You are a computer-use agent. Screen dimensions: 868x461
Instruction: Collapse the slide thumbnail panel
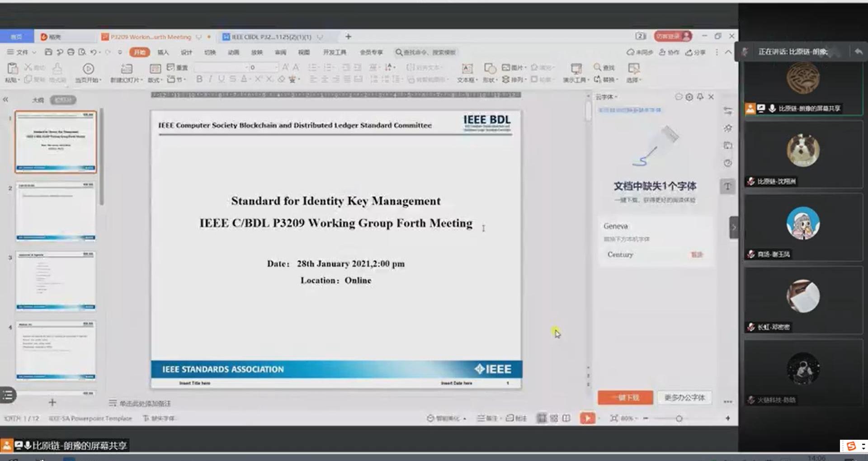pos(6,99)
